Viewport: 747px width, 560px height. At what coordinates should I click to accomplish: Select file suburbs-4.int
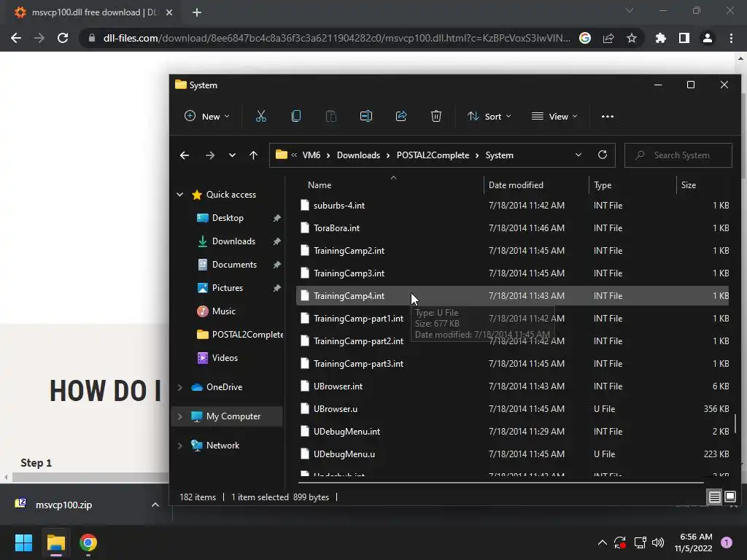click(x=513, y=205)
